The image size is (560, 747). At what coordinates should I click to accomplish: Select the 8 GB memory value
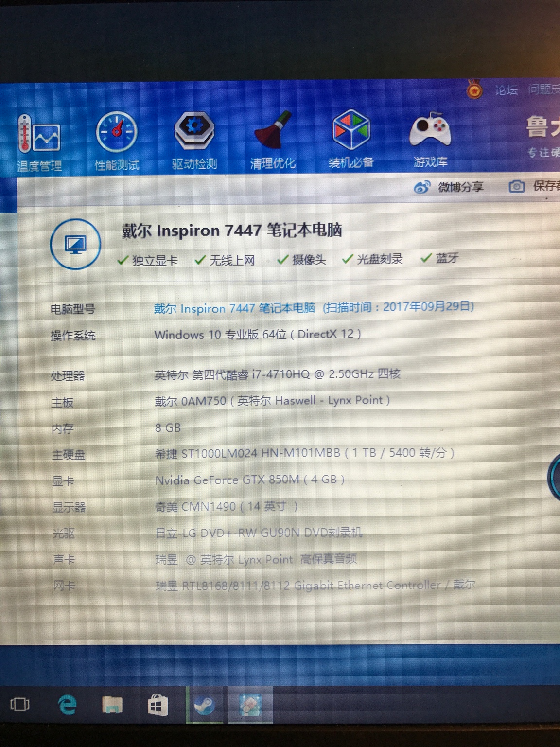(x=168, y=428)
